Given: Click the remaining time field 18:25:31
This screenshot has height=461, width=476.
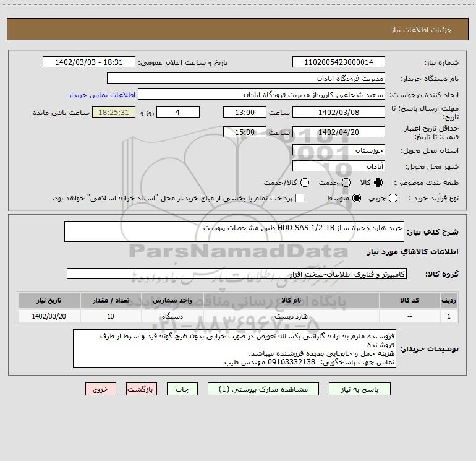Looking at the screenshot, I should click(114, 113).
